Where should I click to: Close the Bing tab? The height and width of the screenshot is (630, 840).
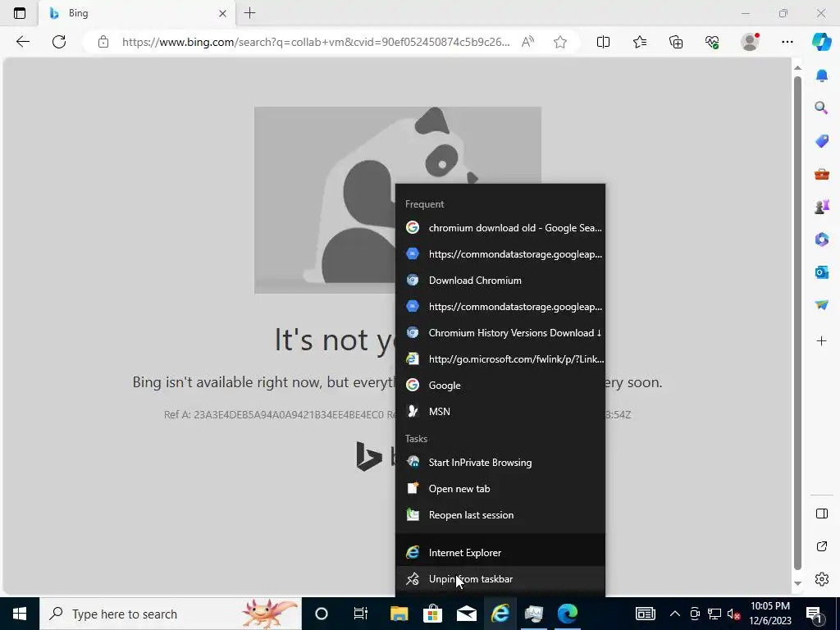(223, 13)
